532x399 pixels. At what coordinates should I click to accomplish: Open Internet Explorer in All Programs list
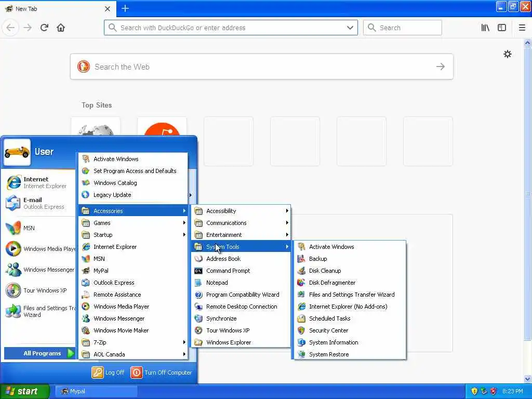[134, 247]
